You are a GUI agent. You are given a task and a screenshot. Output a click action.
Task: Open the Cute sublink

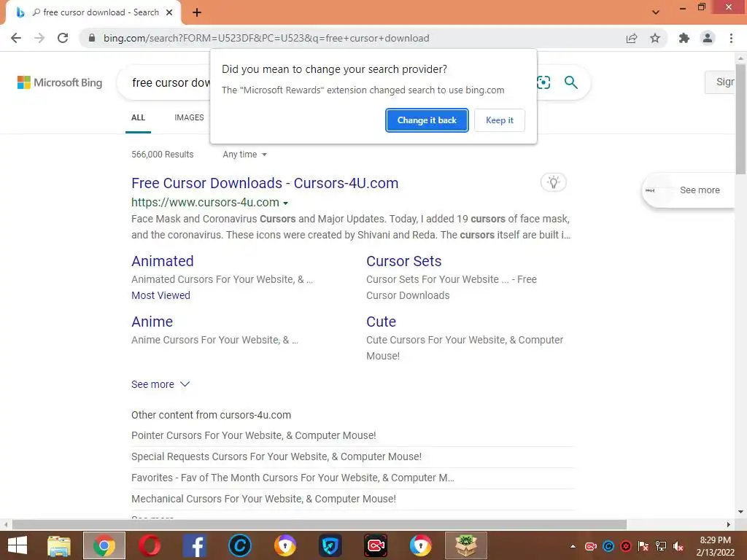coord(381,322)
